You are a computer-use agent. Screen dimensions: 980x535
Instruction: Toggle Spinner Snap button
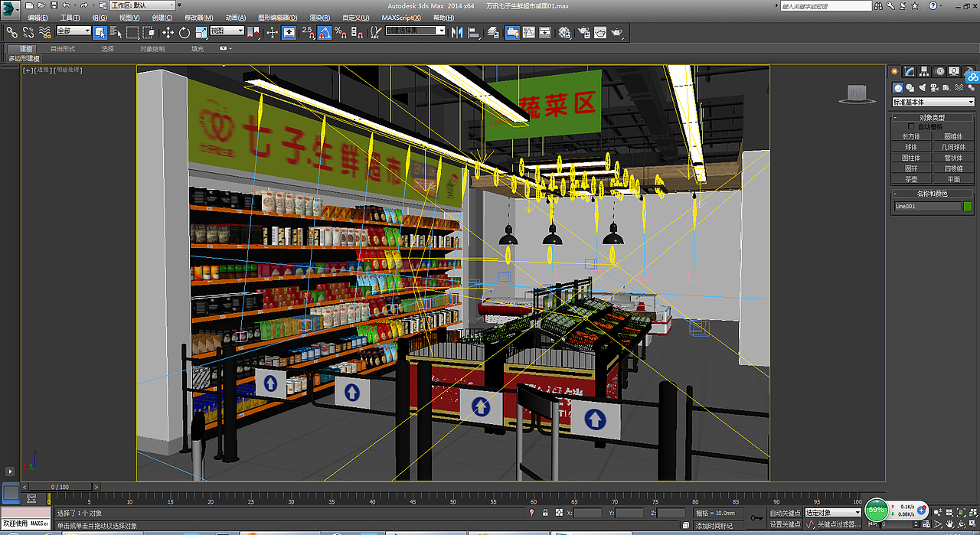click(x=357, y=32)
